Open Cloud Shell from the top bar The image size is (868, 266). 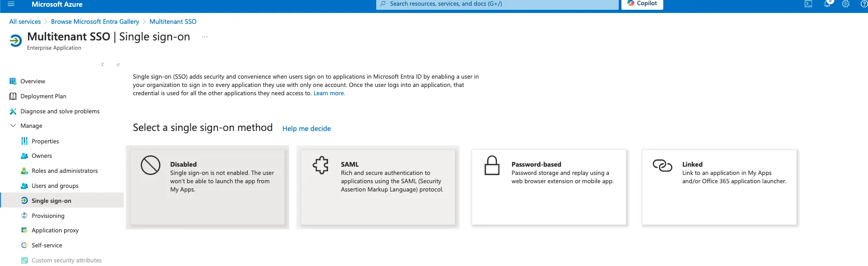tap(808, 4)
